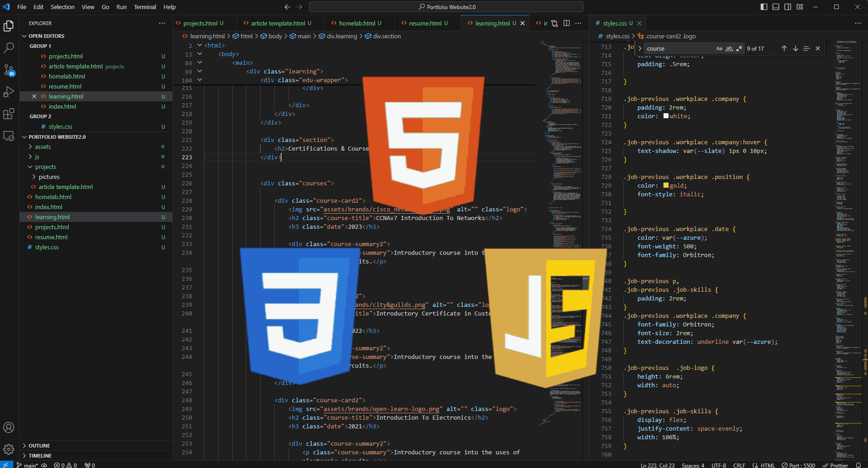Open the Search view in the activity bar
The width and height of the screenshot is (868, 468).
[x=9, y=48]
